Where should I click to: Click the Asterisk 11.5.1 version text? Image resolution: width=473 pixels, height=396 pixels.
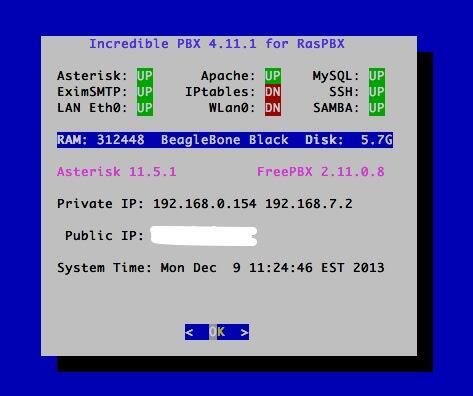pos(117,172)
